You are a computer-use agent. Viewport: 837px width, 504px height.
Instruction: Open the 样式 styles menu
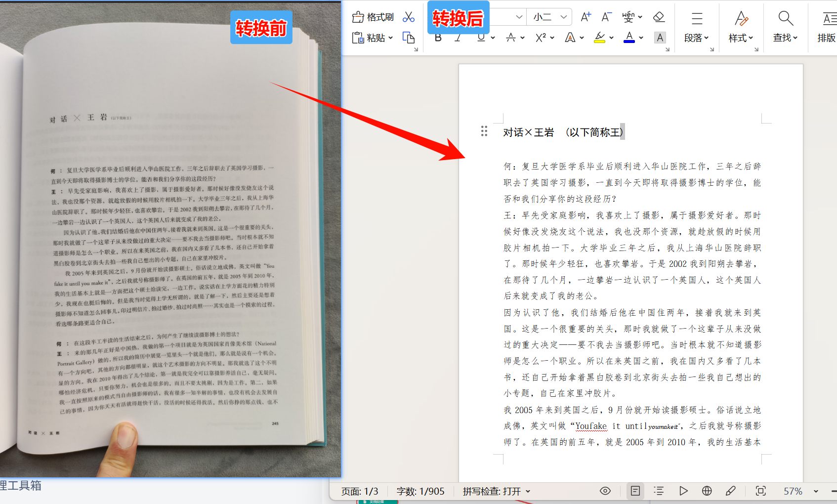[x=741, y=27]
